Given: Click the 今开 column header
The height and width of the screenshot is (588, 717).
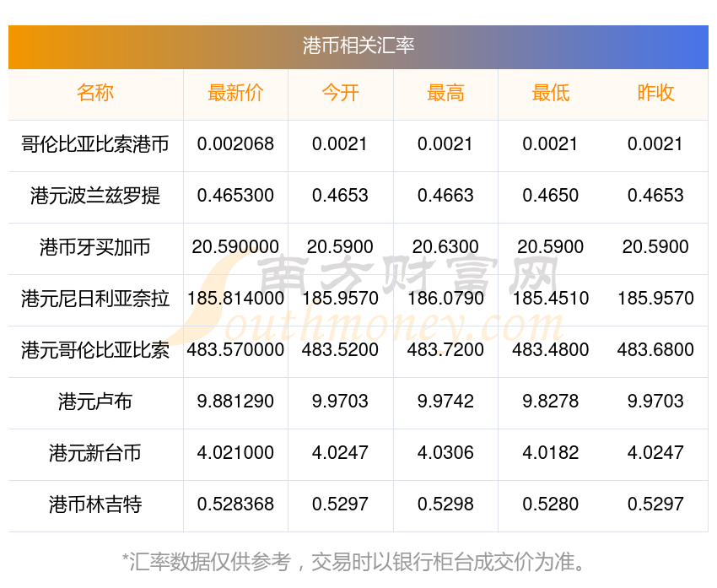Looking at the screenshot, I should point(340,94).
